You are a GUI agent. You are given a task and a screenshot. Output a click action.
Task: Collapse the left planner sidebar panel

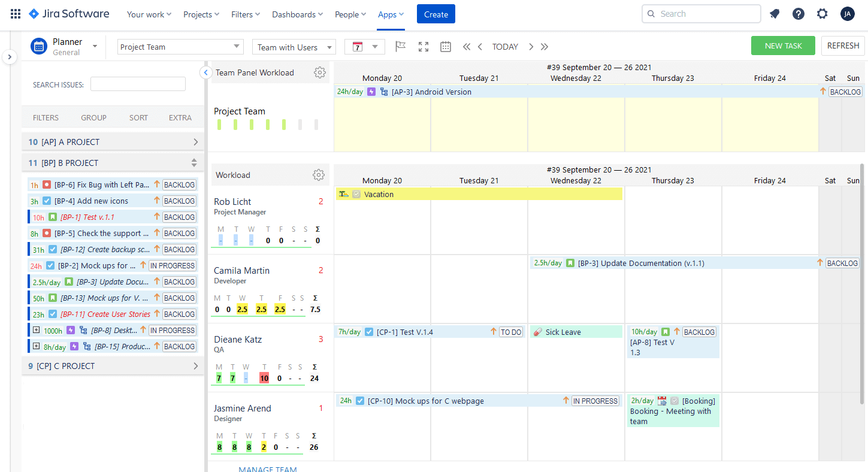point(9,56)
